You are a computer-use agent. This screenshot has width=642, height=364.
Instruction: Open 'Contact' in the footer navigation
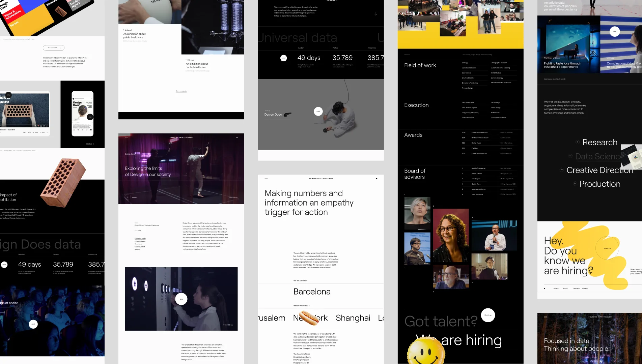coord(585,289)
